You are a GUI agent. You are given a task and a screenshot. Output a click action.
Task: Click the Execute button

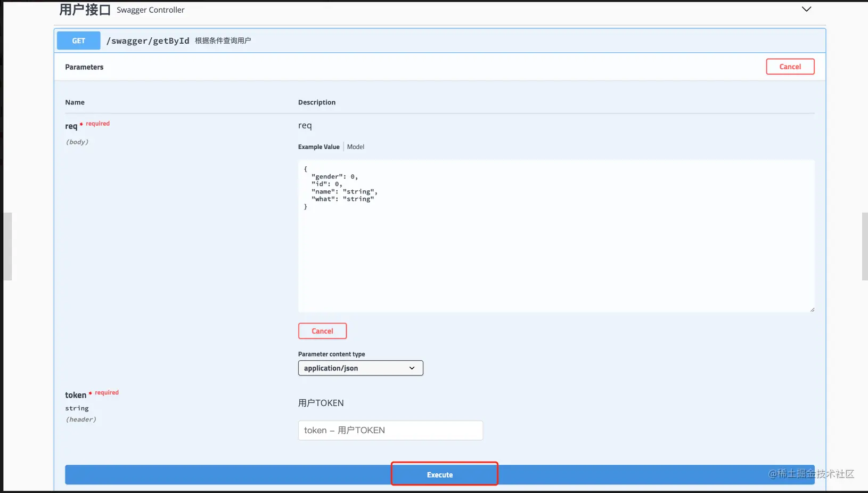(x=440, y=475)
